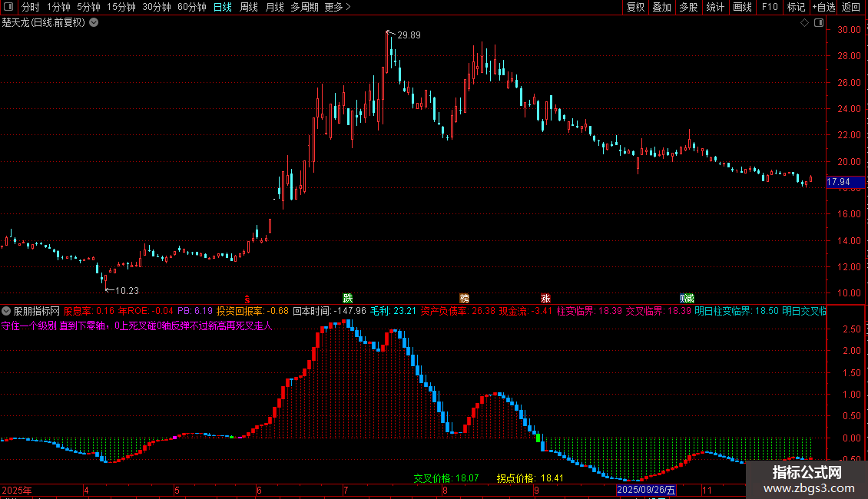Switch to 月线 monthly chart
This screenshot has width=868, height=499.
pyautogui.click(x=274, y=7)
